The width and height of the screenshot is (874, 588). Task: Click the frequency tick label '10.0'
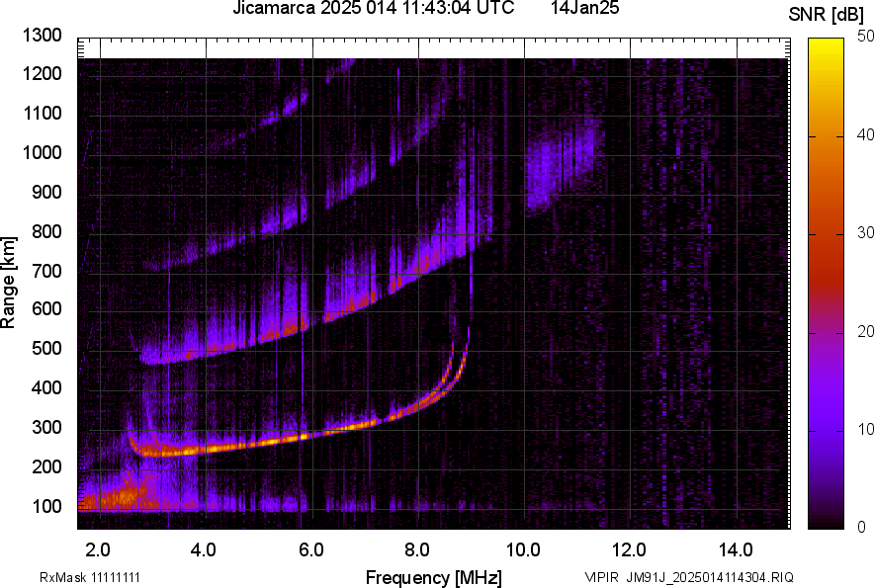tap(523, 550)
